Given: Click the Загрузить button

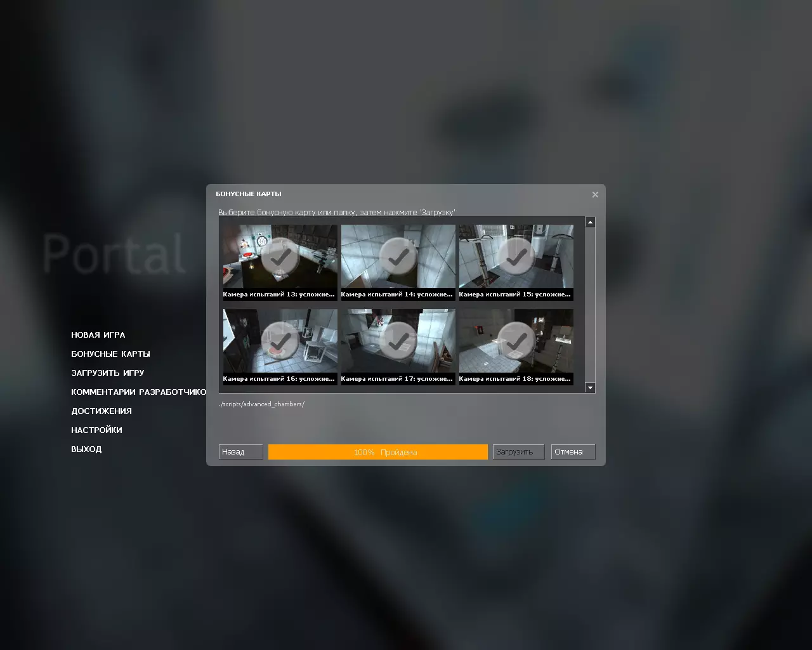Looking at the screenshot, I should [519, 452].
